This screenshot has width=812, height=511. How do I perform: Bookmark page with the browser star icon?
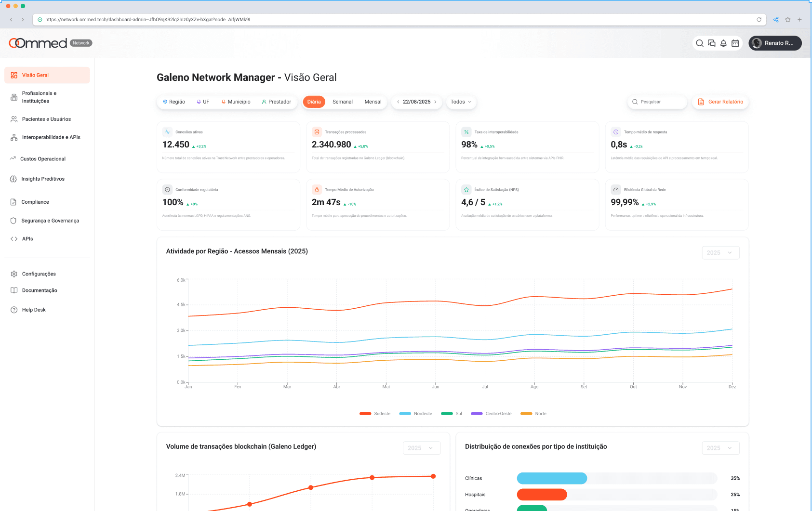(x=788, y=20)
